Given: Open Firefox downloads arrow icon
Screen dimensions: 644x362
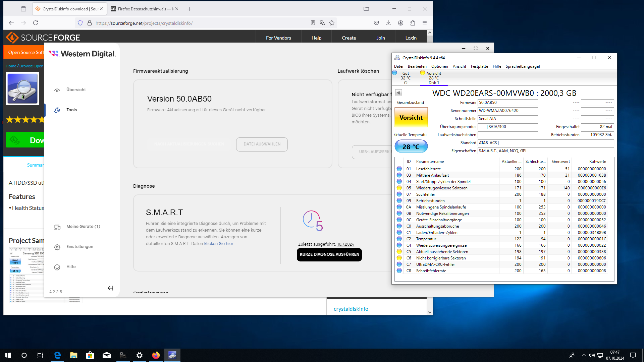Looking at the screenshot, I should tap(388, 23).
